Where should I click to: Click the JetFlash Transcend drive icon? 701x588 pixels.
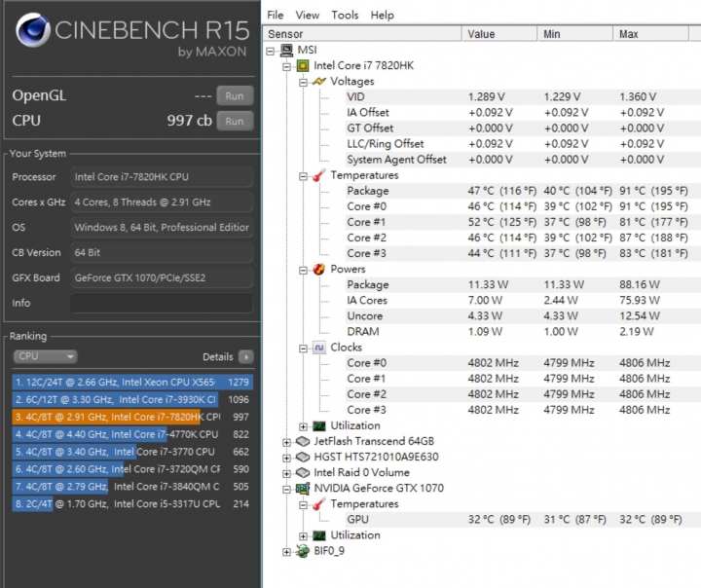tap(303, 442)
